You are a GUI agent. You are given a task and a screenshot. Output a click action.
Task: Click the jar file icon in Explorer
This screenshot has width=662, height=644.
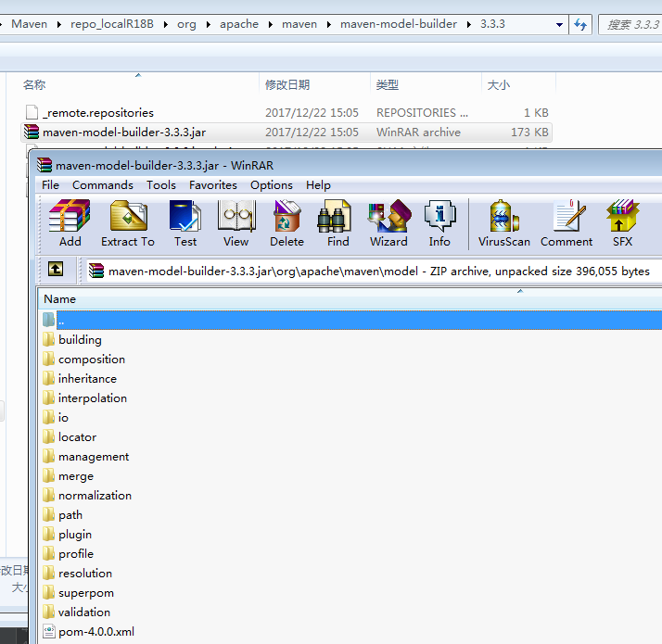(x=32, y=132)
